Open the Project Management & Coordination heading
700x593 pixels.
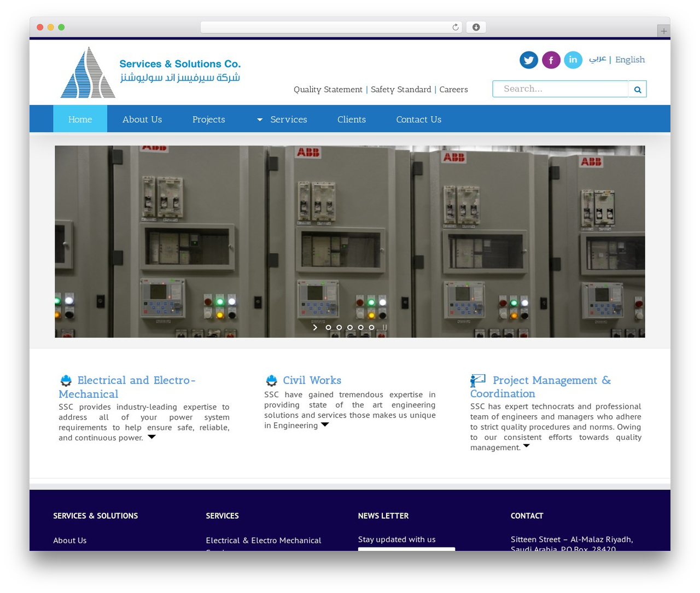540,387
